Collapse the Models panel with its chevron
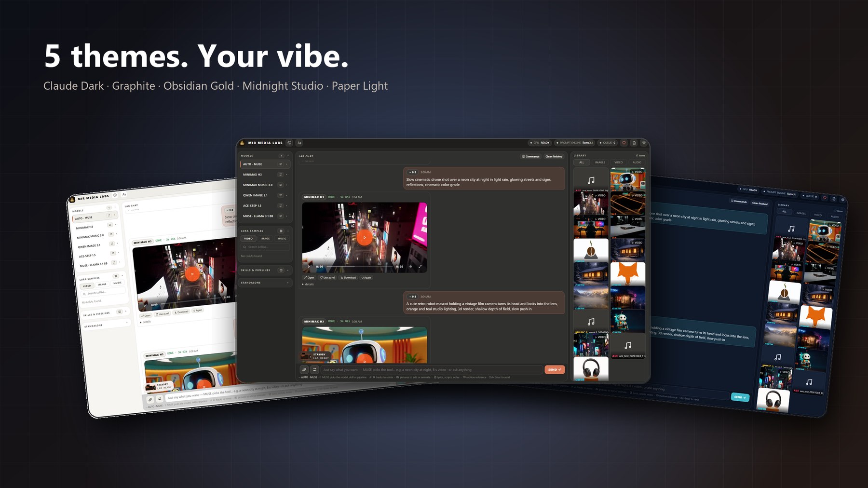 click(281, 156)
